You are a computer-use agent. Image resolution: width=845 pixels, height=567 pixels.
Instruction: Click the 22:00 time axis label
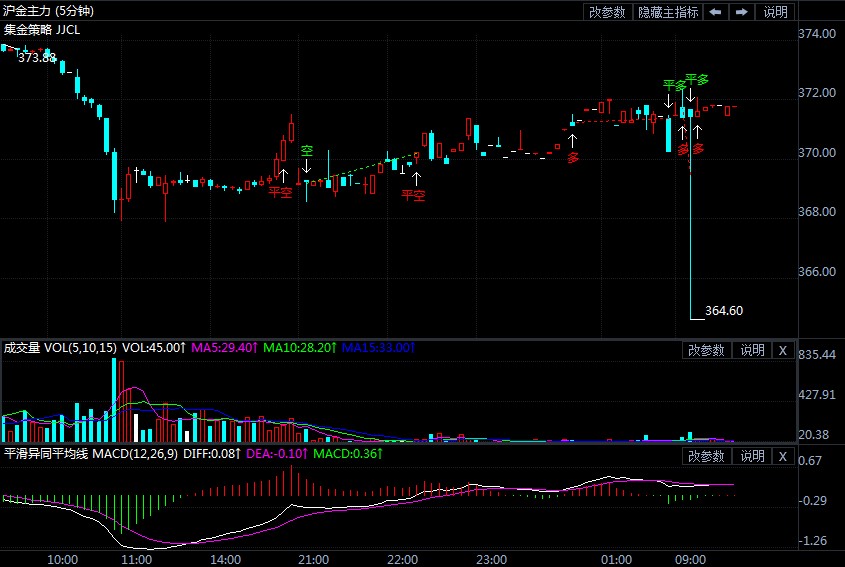(403, 559)
